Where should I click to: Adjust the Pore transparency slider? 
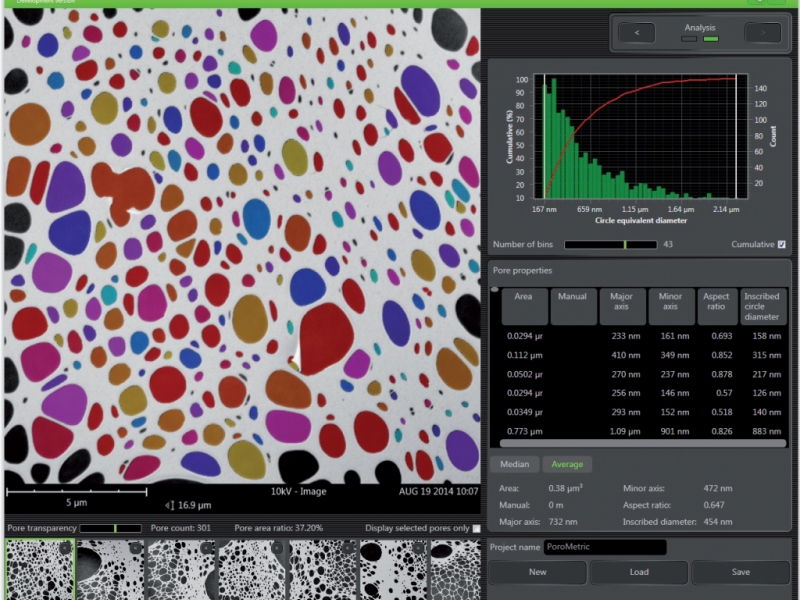coord(110,528)
